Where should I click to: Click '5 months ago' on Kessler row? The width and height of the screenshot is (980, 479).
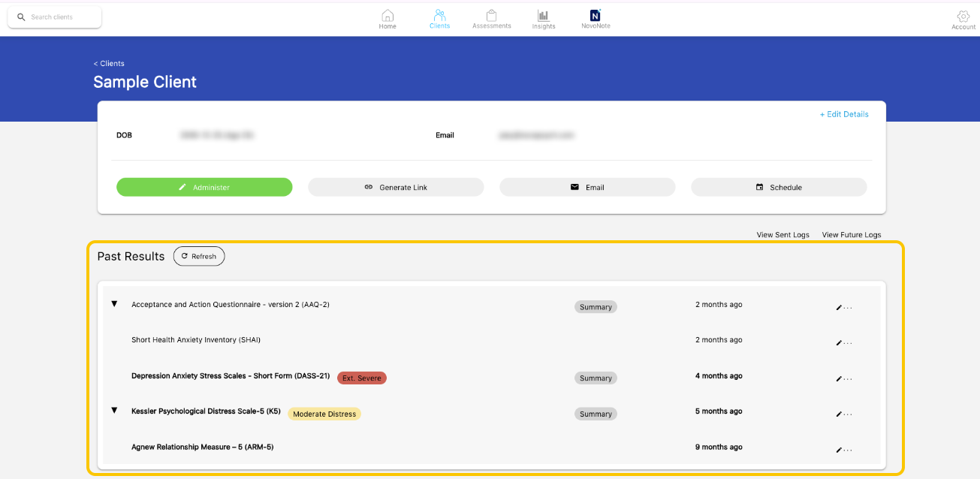pyautogui.click(x=719, y=411)
